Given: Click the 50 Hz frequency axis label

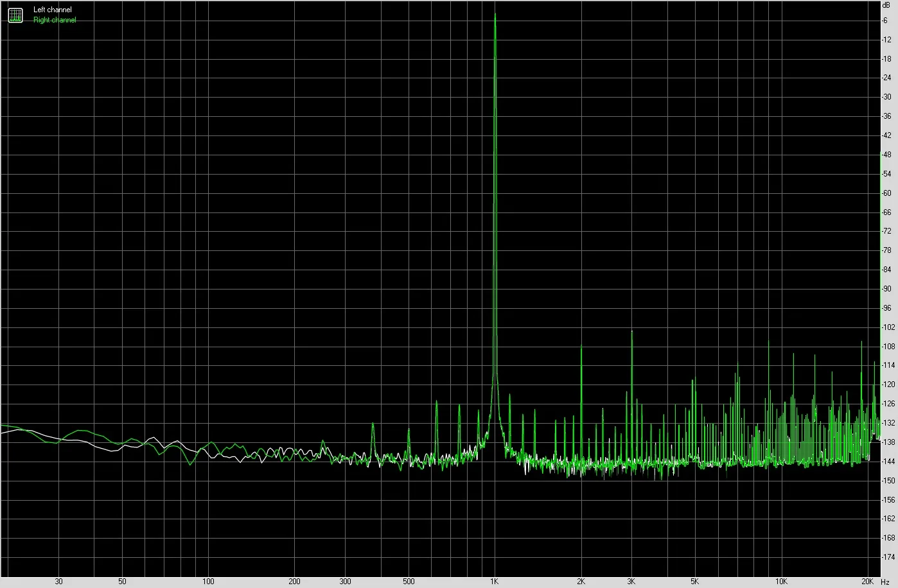Looking at the screenshot, I should point(122,582).
